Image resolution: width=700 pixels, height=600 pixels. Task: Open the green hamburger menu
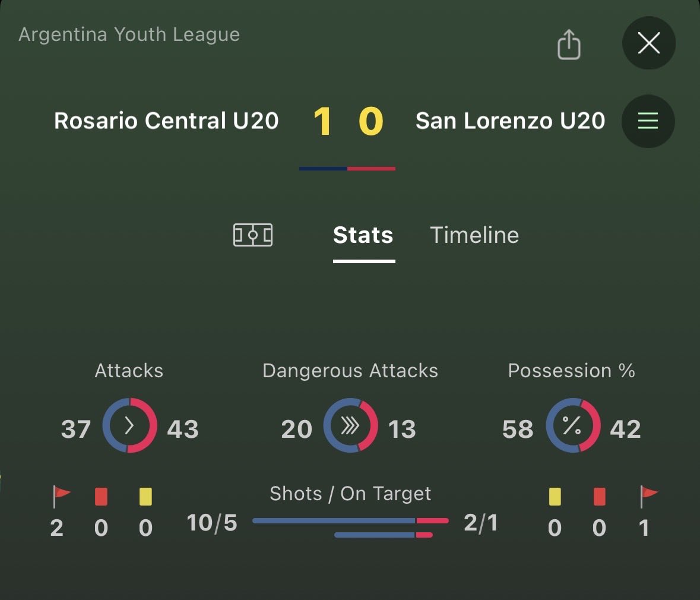(648, 121)
